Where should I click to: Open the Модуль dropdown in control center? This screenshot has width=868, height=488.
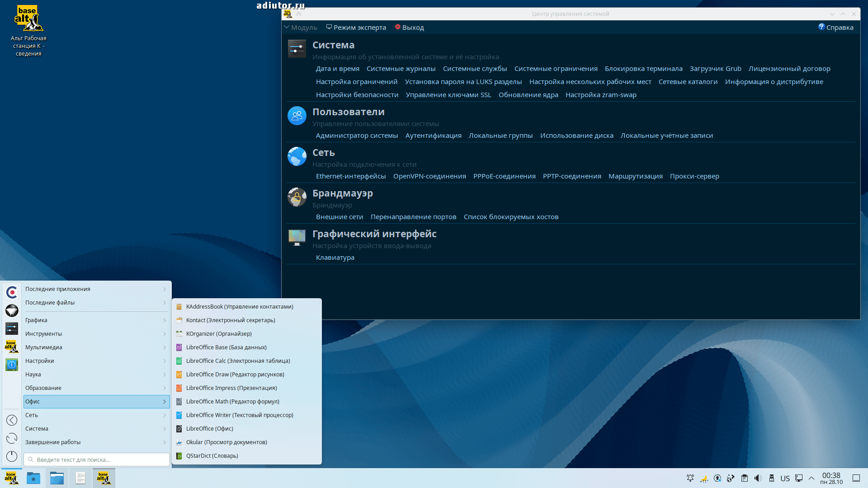301,27
